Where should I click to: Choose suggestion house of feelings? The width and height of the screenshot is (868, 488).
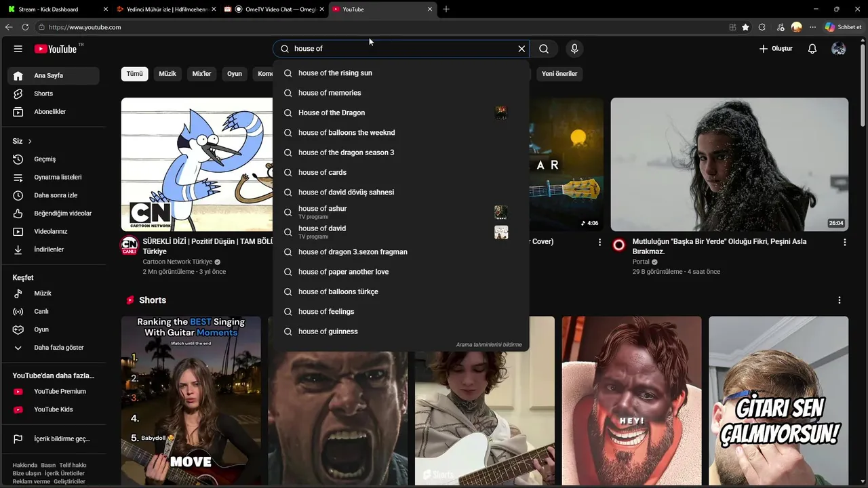[401, 312]
